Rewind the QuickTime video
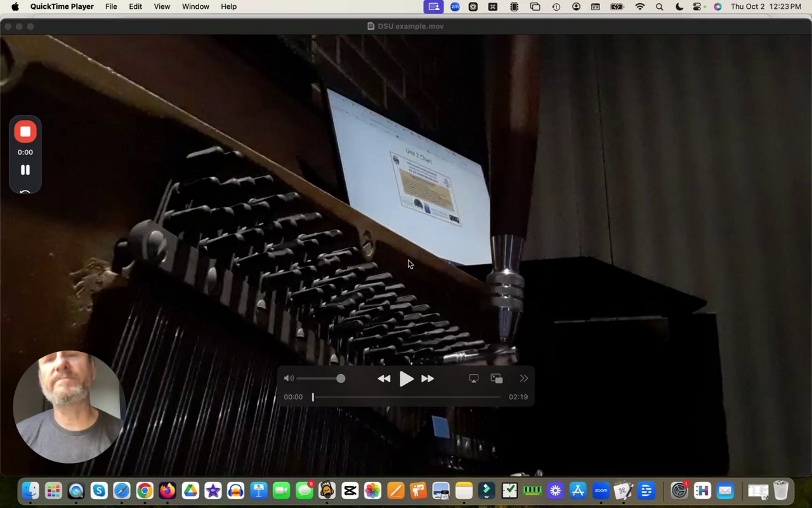The width and height of the screenshot is (812, 508). [x=384, y=378]
